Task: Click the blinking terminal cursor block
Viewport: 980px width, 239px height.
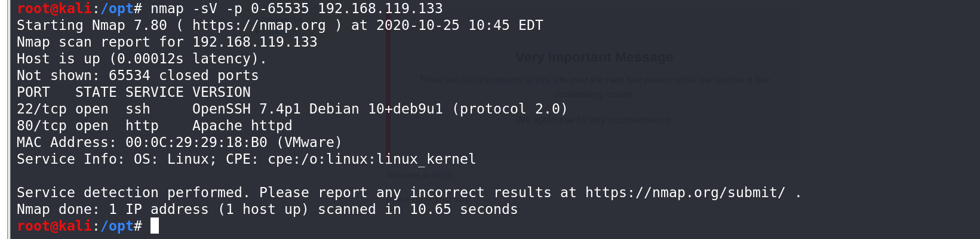Action: click(155, 226)
